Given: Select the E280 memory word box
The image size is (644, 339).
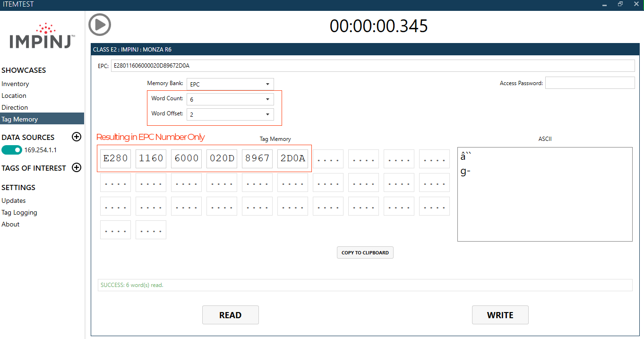Looking at the screenshot, I should pos(116,158).
